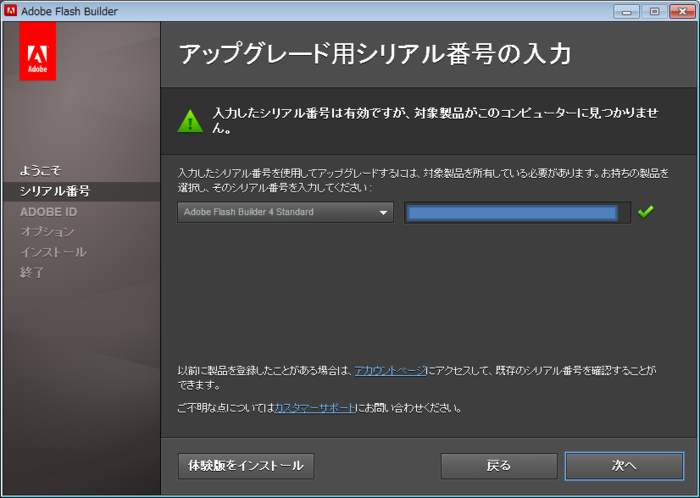Screen dimensions: 700x498
Task: Open the アカウントページ link
Action: [x=390, y=370]
